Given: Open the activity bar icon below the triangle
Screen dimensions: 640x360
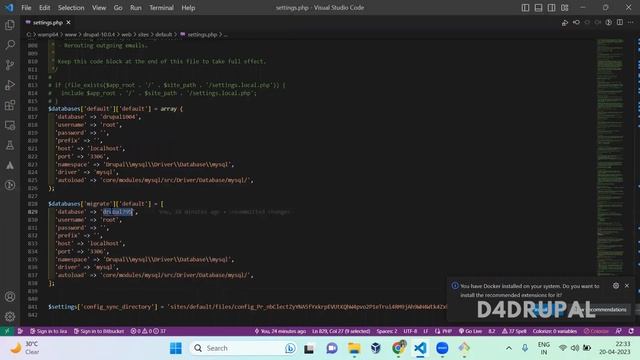Looking at the screenshot, I should 10,185.
